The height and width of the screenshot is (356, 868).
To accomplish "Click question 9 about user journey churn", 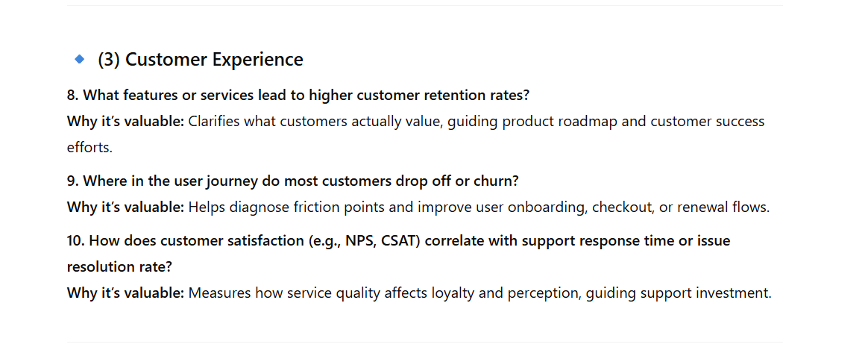I will click(293, 181).
